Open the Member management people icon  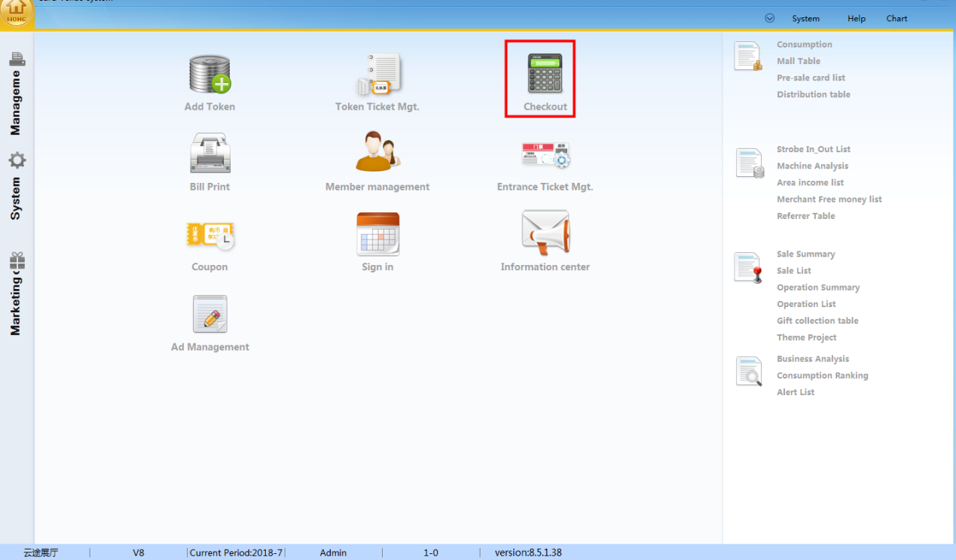[x=377, y=152]
